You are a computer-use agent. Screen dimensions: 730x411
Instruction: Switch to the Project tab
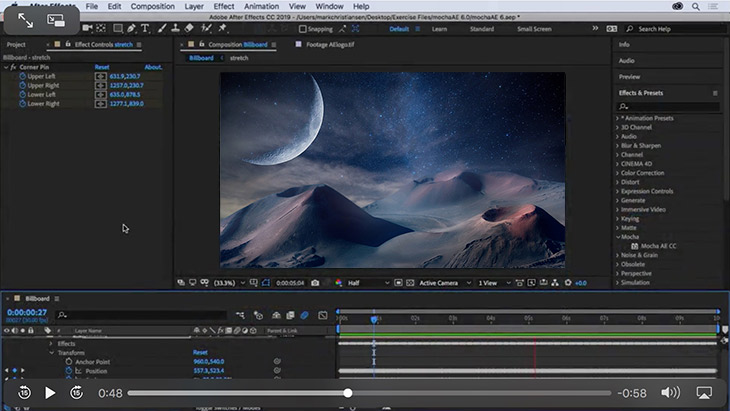click(x=16, y=45)
